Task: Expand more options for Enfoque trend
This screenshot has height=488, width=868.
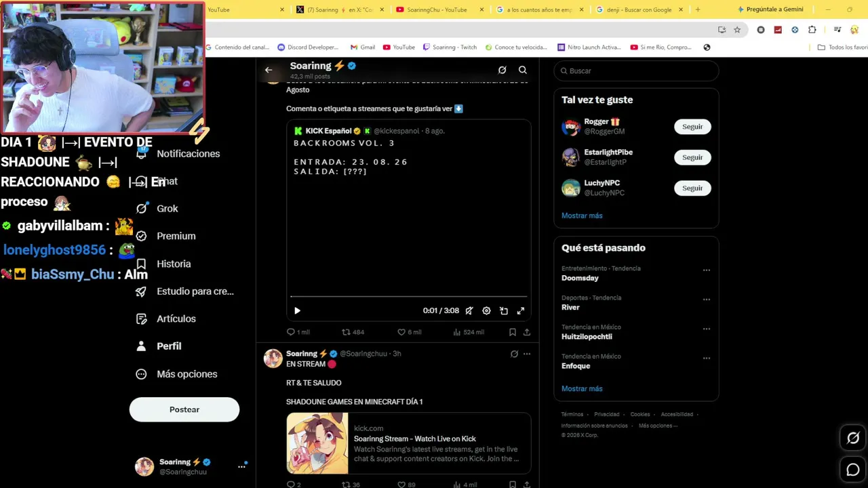Action: click(x=707, y=358)
